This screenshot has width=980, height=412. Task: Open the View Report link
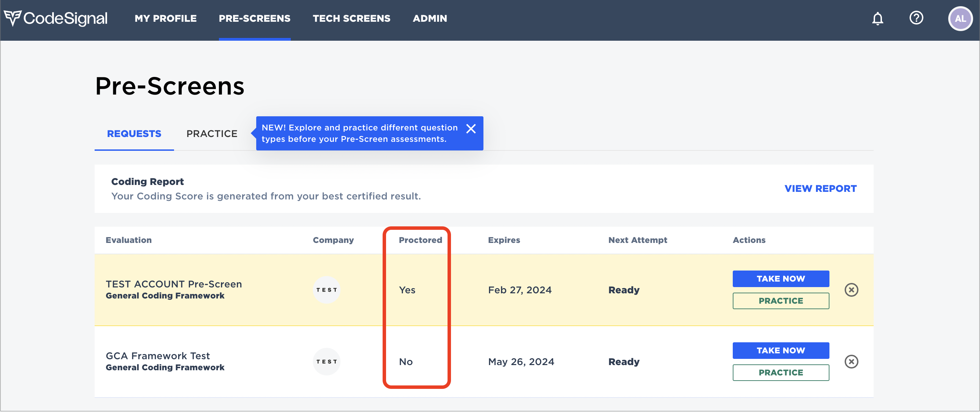820,188
